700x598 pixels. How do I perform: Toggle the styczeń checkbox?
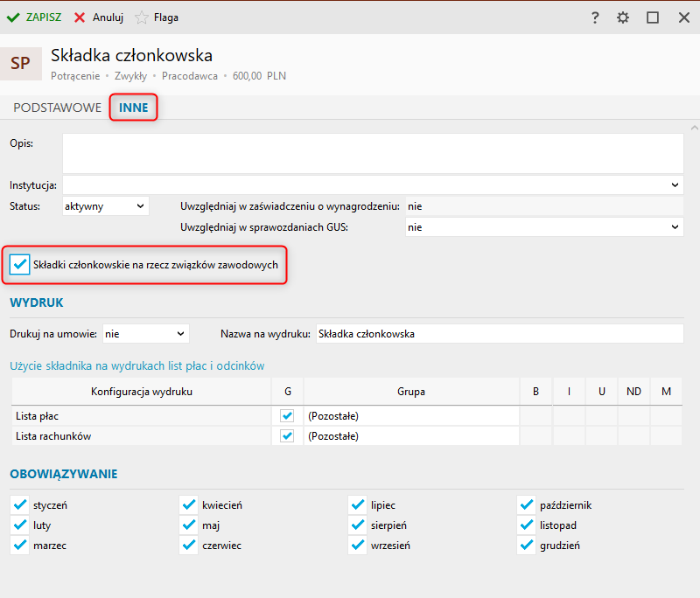tap(19, 504)
